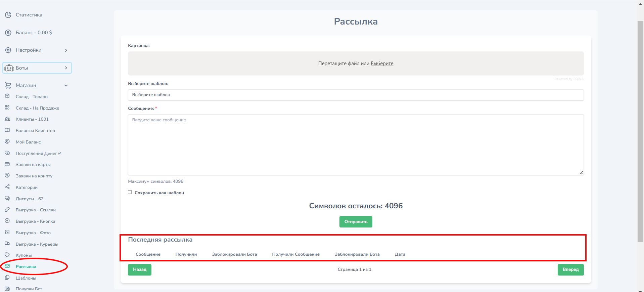Open Выгрузка - Курьеры menu item
The height and width of the screenshot is (292, 644).
[x=37, y=244]
